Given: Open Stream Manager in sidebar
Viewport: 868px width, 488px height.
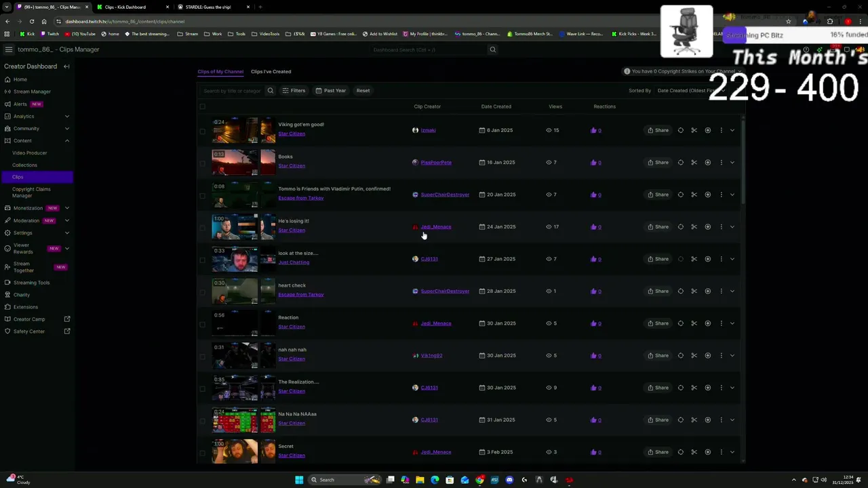Looking at the screenshot, I should [32, 91].
